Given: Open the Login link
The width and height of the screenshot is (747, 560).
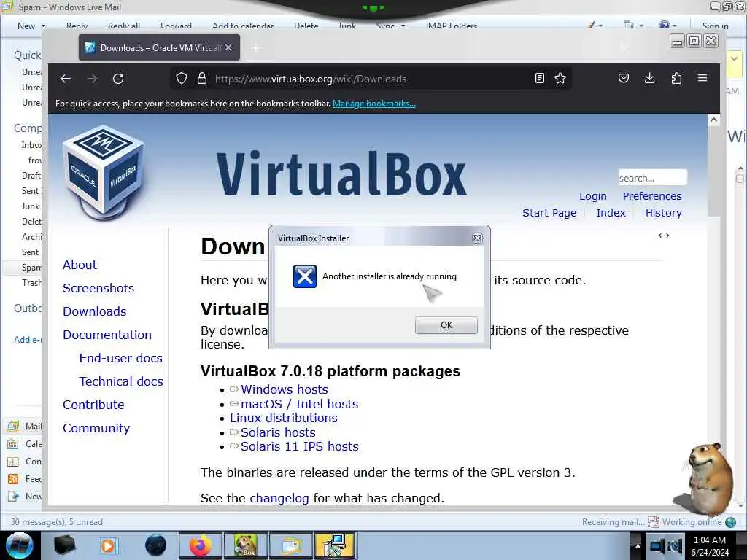Looking at the screenshot, I should tap(592, 196).
